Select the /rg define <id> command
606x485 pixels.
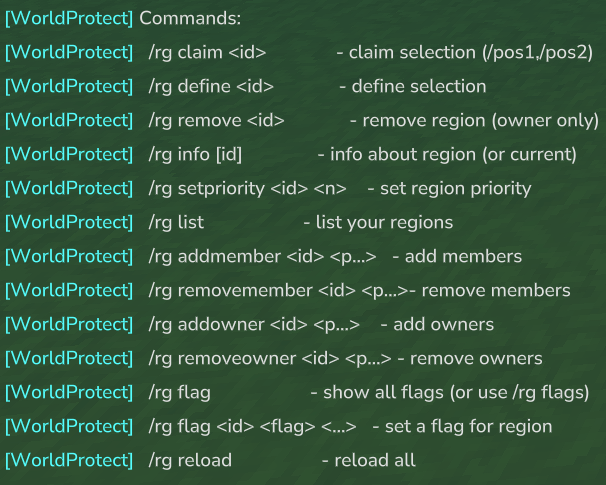coord(210,86)
